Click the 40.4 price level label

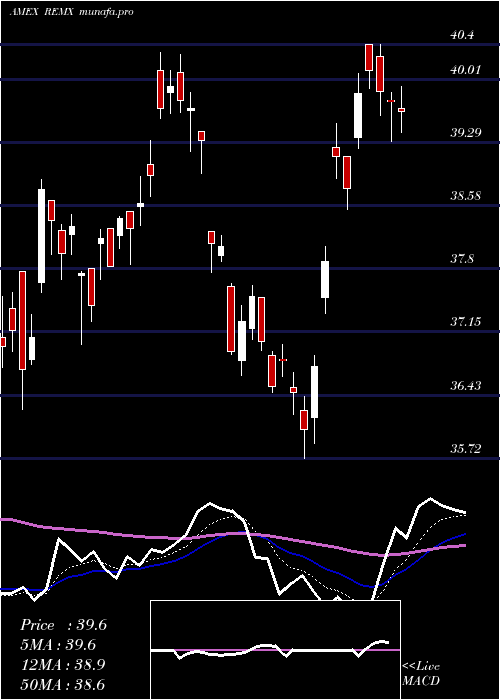coord(462,35)
